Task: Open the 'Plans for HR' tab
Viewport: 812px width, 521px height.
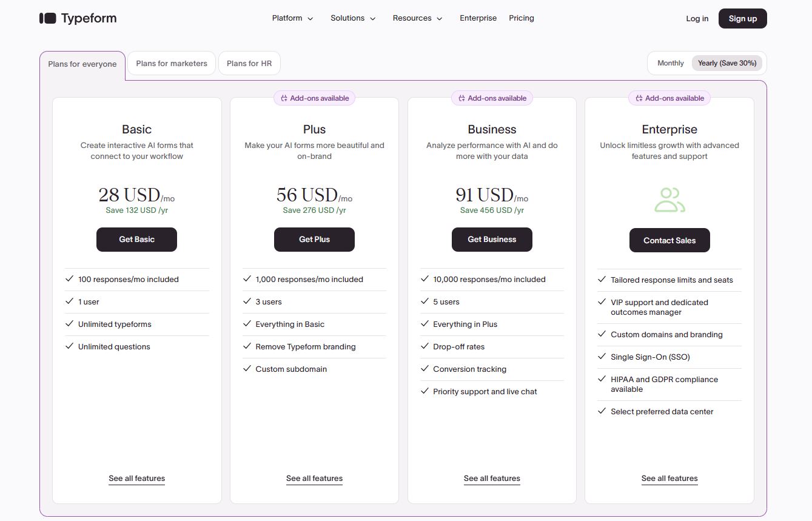Action: [x=249, y=62]
